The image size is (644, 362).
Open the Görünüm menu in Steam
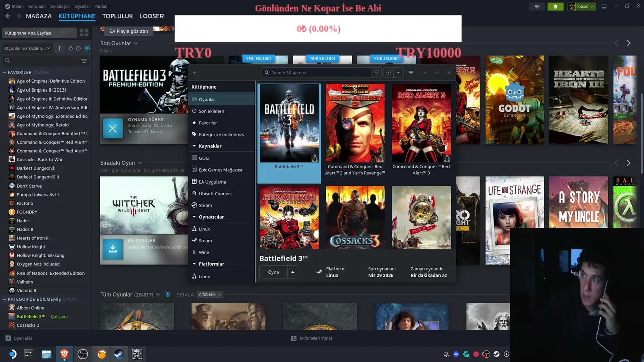click(x=37, y=6)
